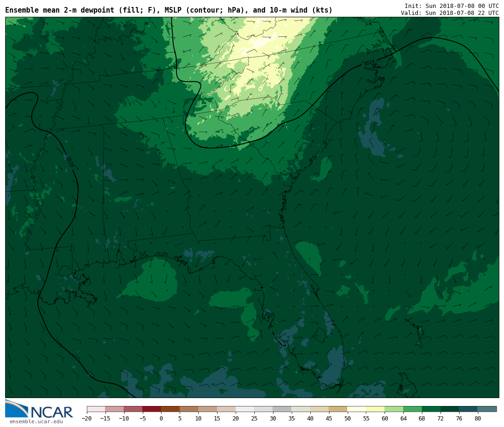Image resolution: width=504 pixels, height=427 pixels.
Task: Choose the tan swatch between 45 and 50
Action: pos(338,409)
